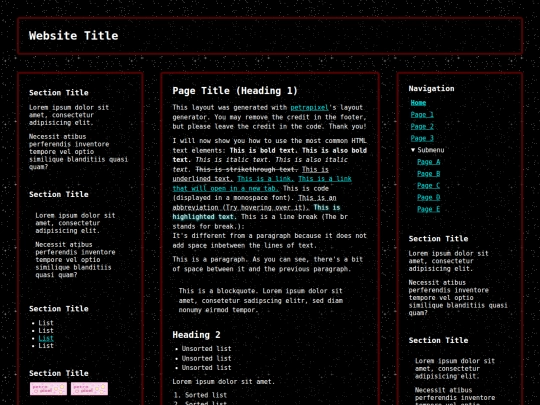This screenshot has width=540, height=405.
Task: Click the top 'Section Title' in left sidebar
Action: (x=59, y=93)
